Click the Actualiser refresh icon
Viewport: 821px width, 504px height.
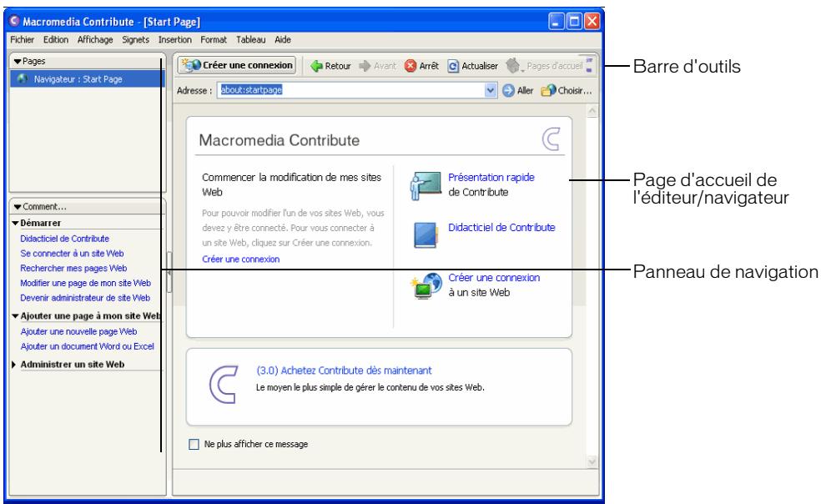[453, 66]
